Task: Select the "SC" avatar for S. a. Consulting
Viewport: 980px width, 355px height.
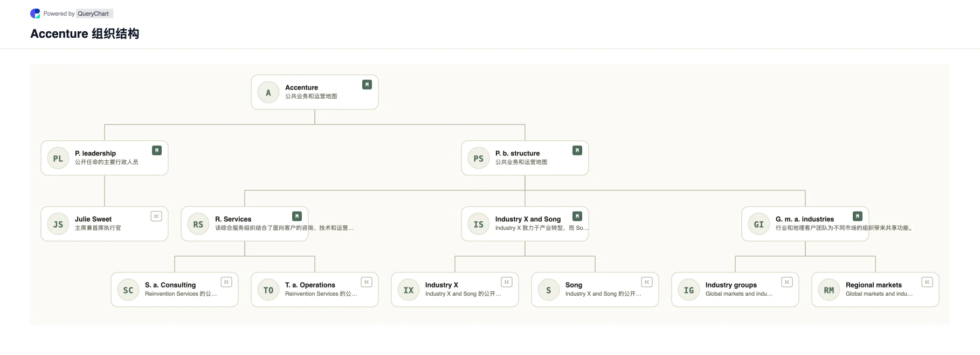Action: 128,290
